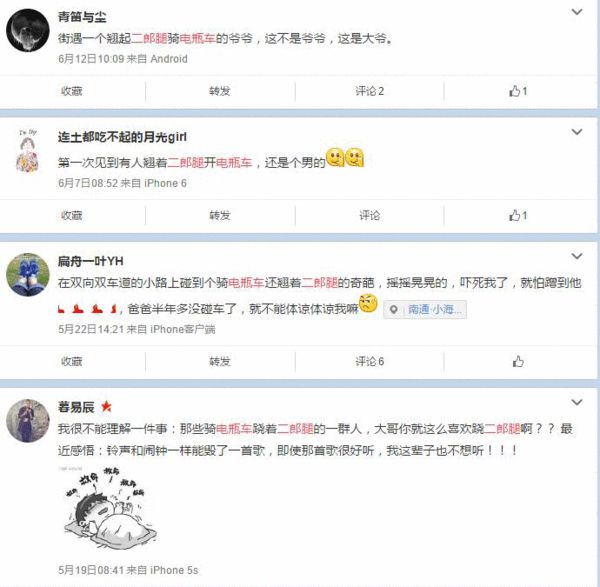The width and height of the screenshot is (600, 587).
Task: Open dropdown arrow on 扁舟一叶YH's post
Action: pos(577,256)
